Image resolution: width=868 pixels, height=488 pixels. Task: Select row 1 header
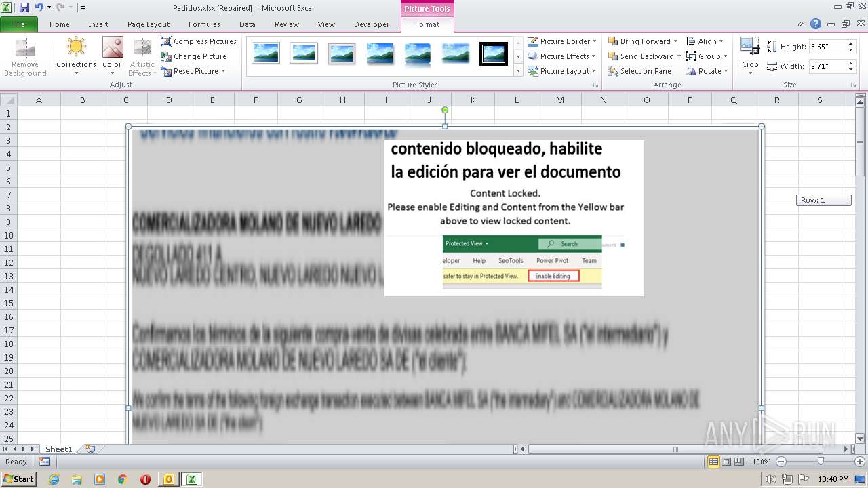pyautogui.click(x=9, y=113)
